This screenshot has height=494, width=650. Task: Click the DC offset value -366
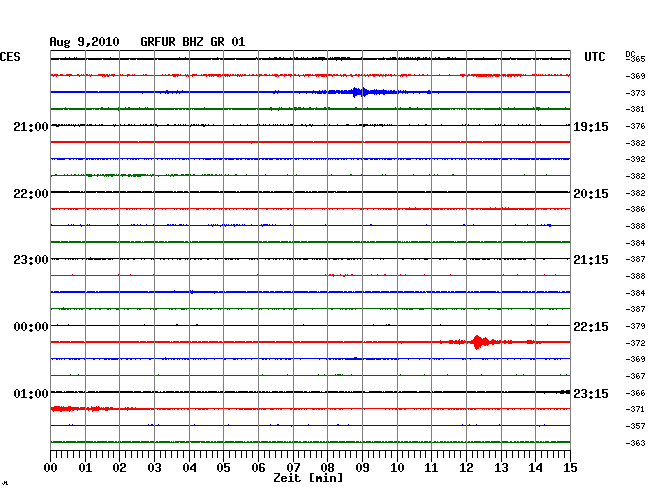pyautogui.click(x=635, y=393)
